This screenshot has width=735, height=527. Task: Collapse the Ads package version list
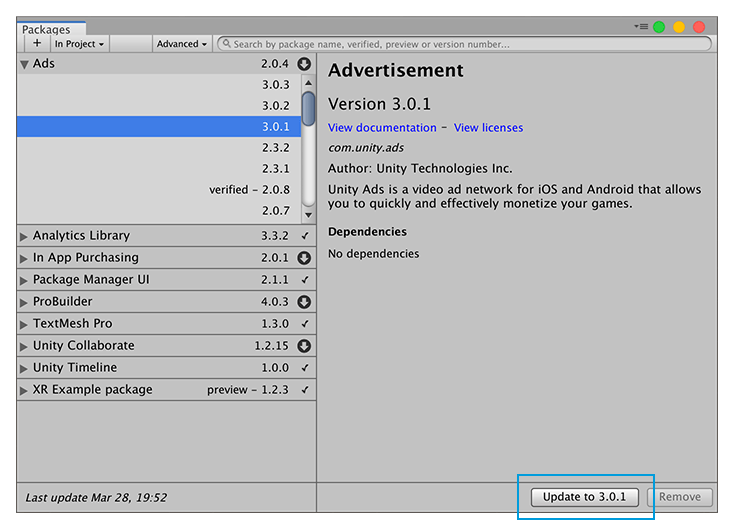24,64
